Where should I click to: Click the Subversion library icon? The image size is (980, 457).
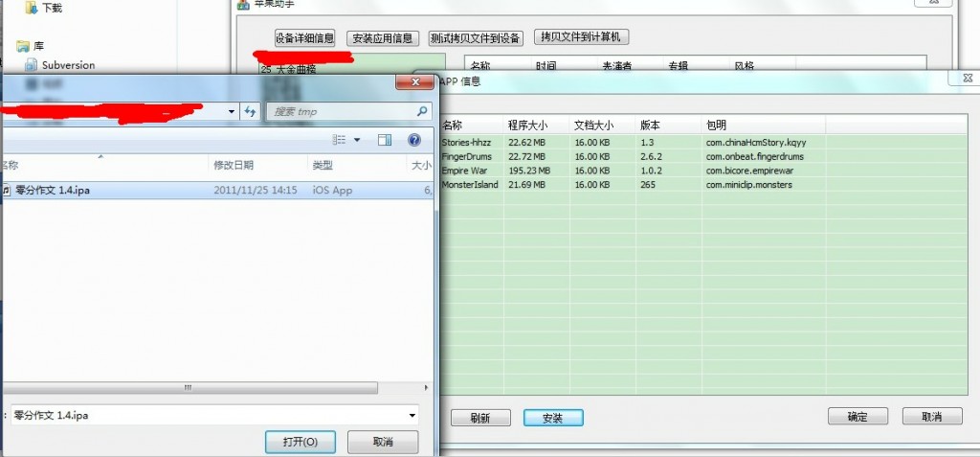(x=32, y=64)
